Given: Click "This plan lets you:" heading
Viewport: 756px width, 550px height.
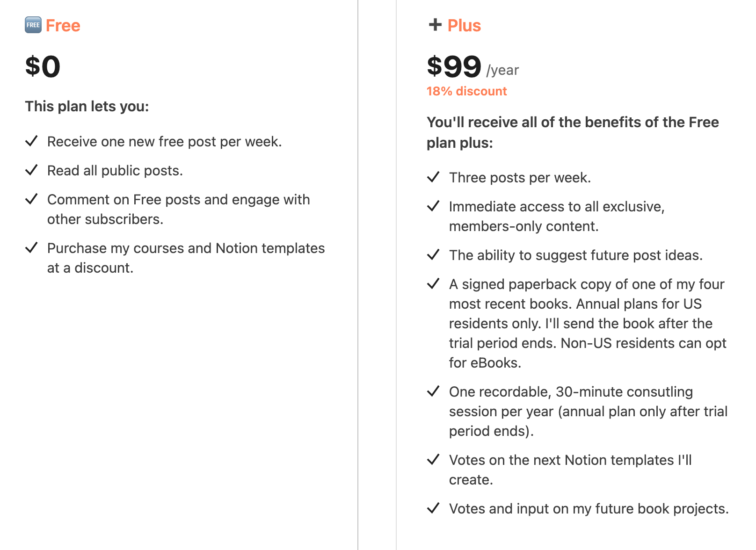Looking at the screenshot, I should point(87,107).
